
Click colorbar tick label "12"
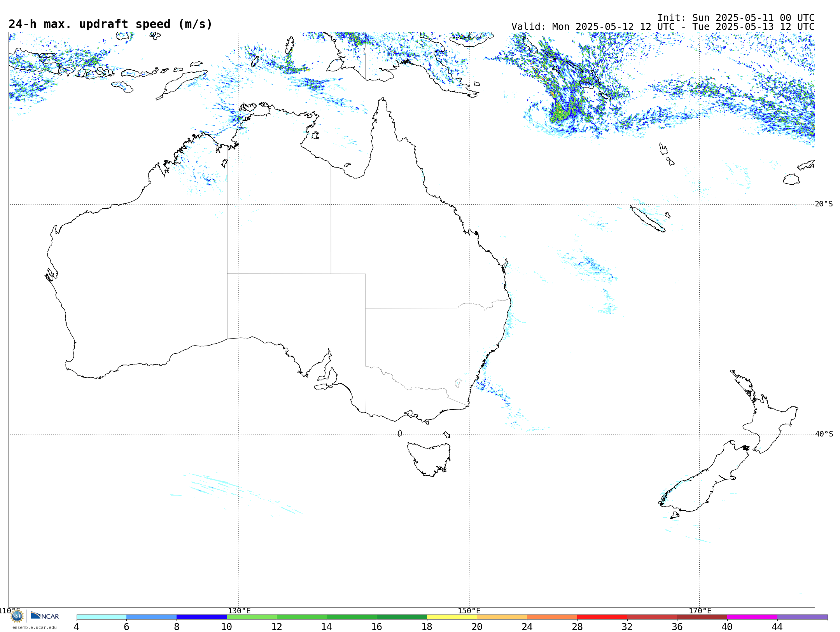pyautogui.click(x=277, y=627)
